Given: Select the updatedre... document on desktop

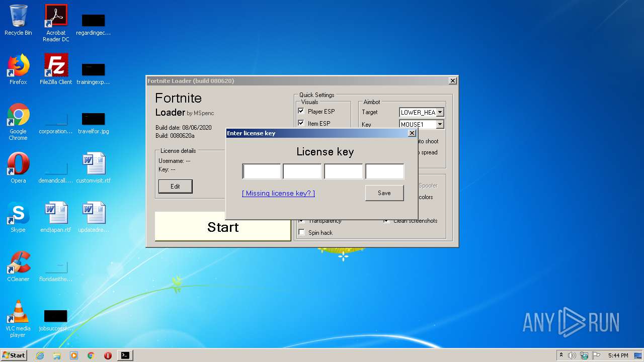Looking at the screenshot, I should point(93,217).
